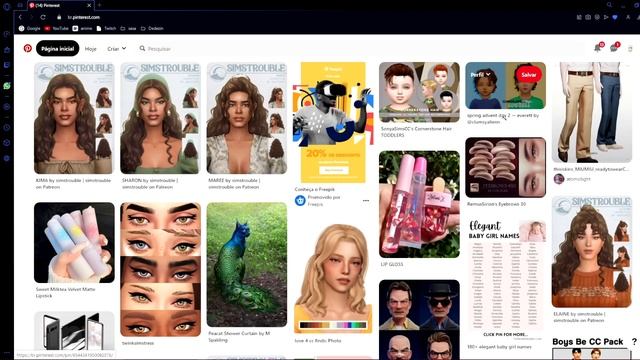Click the browser profile icon in toolbar
This screenshot has width=640, height=360.
[628, 17]
